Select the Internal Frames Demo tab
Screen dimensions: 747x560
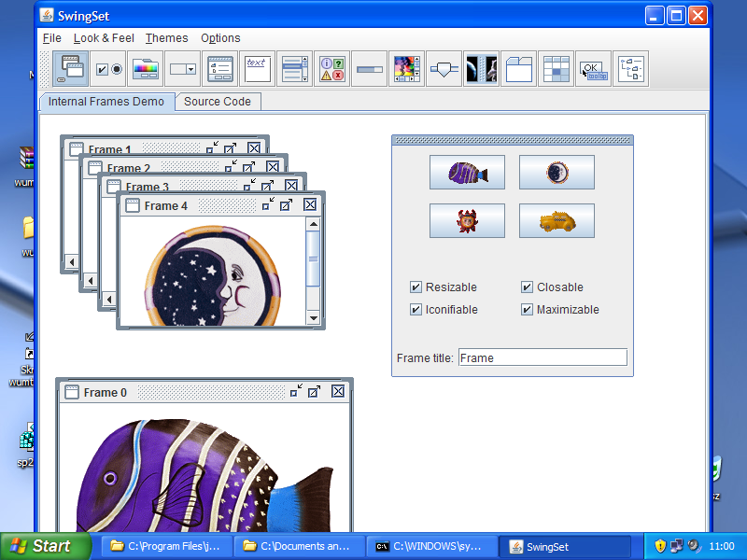pyautogui.click(x=106, y=102)
